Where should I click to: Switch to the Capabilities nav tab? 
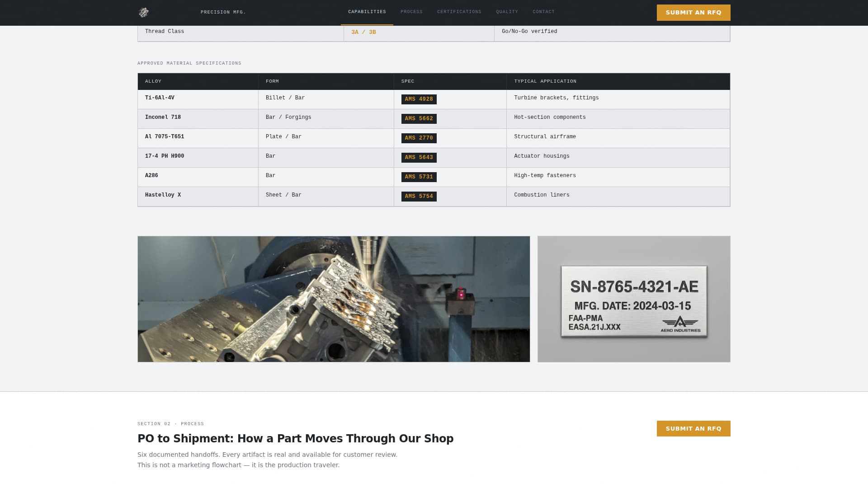click(367, 12)
